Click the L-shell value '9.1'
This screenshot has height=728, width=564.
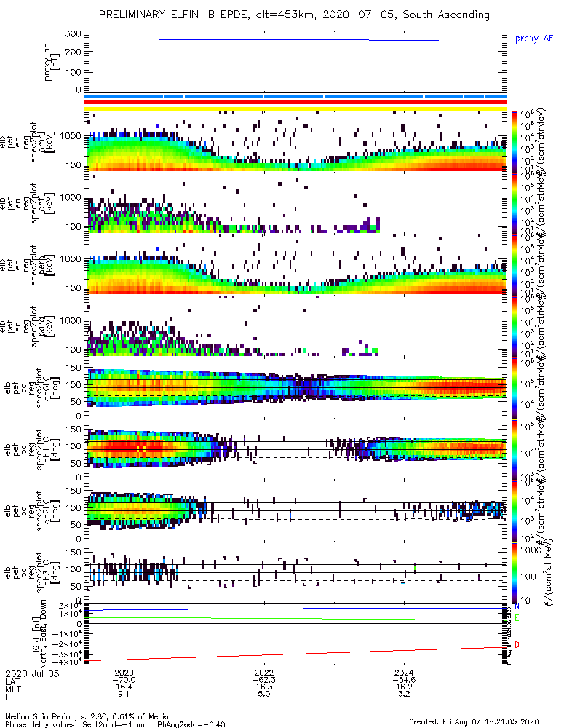tap(124, 694)
